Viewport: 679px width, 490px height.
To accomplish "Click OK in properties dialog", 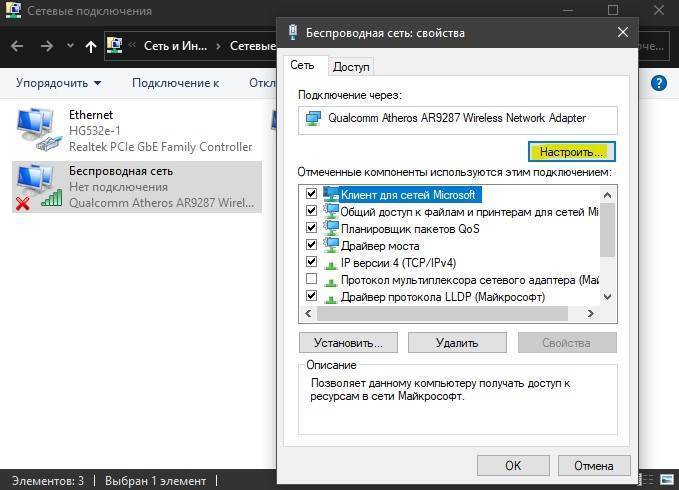I will 513,465.
